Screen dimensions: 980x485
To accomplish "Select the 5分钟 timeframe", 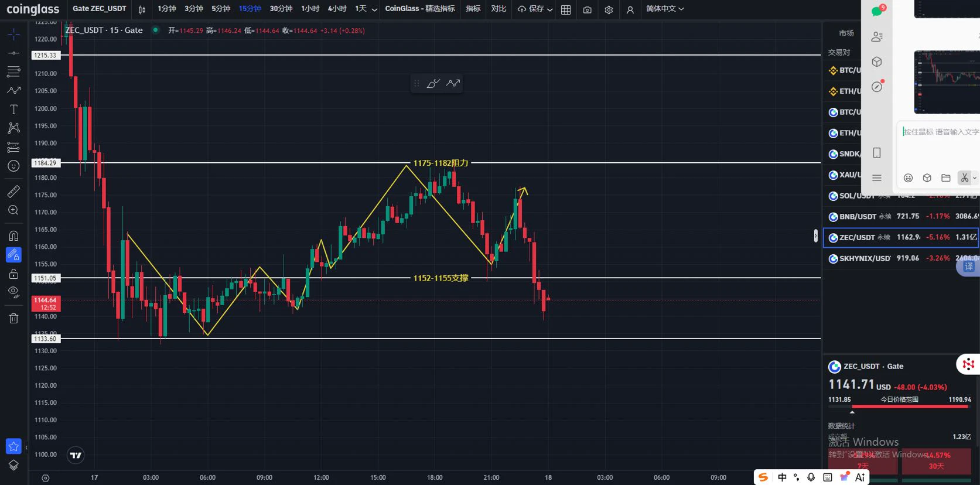I will [x=221, y=9].
